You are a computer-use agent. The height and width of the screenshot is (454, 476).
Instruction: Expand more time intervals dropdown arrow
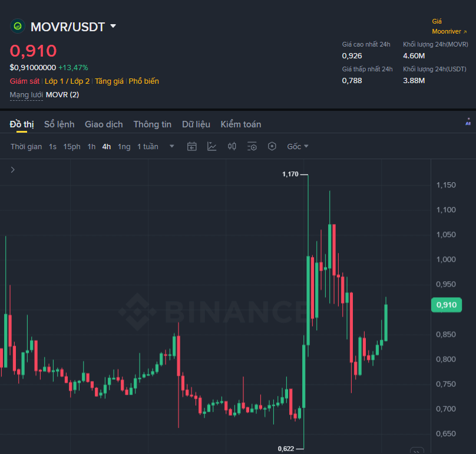point(172,146)
